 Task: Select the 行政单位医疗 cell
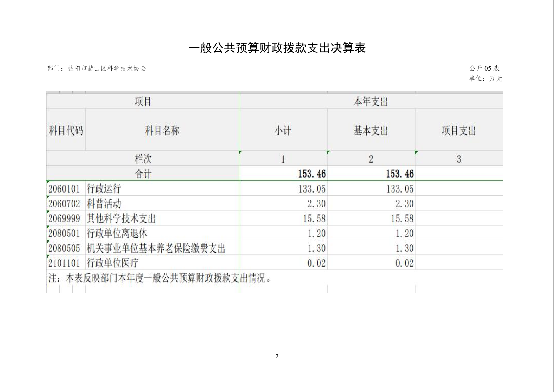coord(112,263)
